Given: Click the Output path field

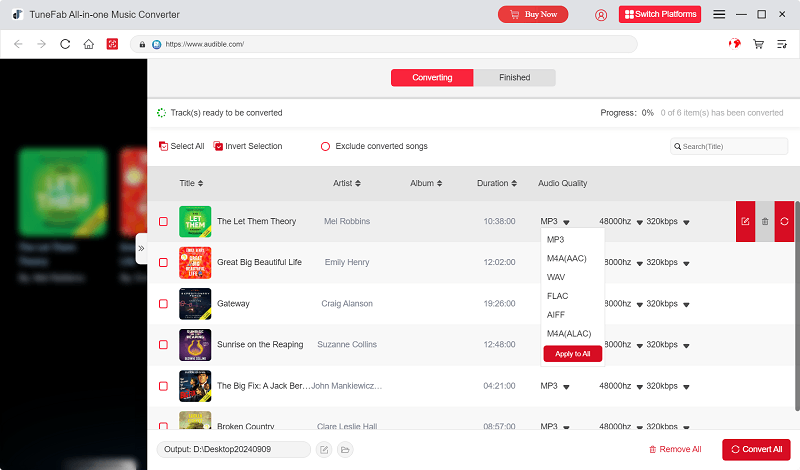Looking at the screenshot, I should [234, 450].
